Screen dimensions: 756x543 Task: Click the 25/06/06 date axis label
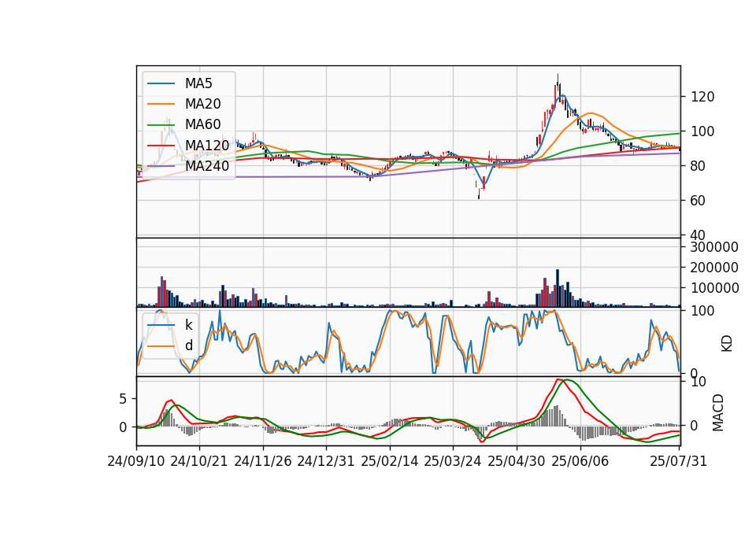[580, 462]
